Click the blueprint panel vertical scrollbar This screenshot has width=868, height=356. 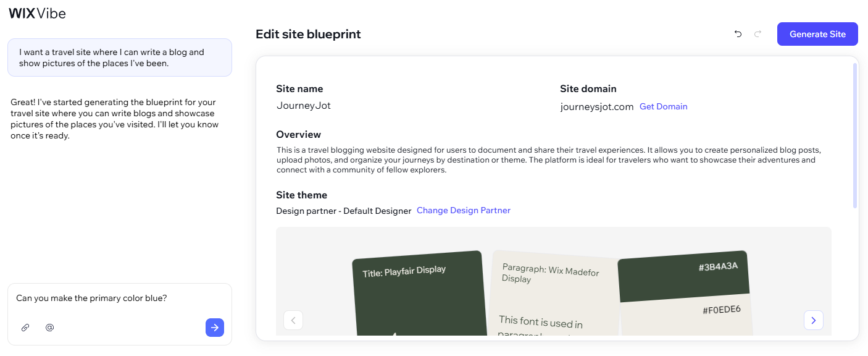[x=855, y=135]
